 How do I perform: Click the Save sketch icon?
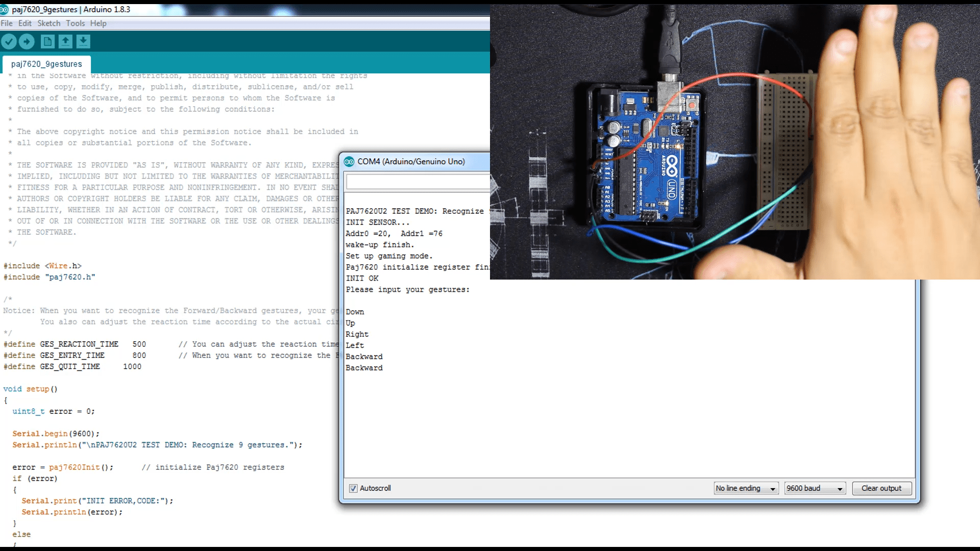coord(83,41)
